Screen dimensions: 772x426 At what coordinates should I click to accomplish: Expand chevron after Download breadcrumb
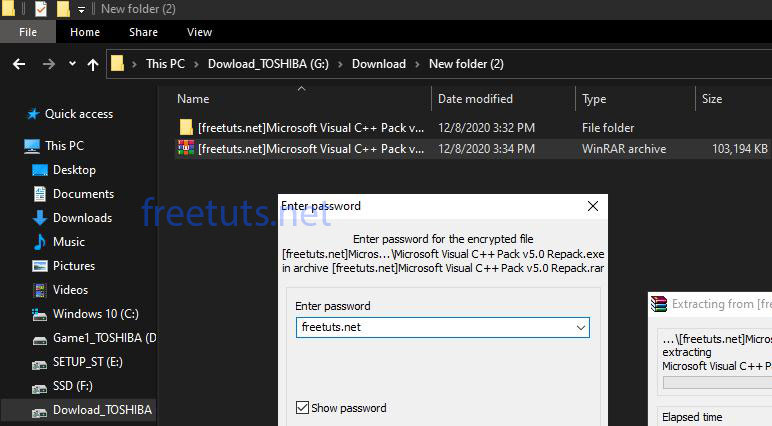[x=418, y=65]
